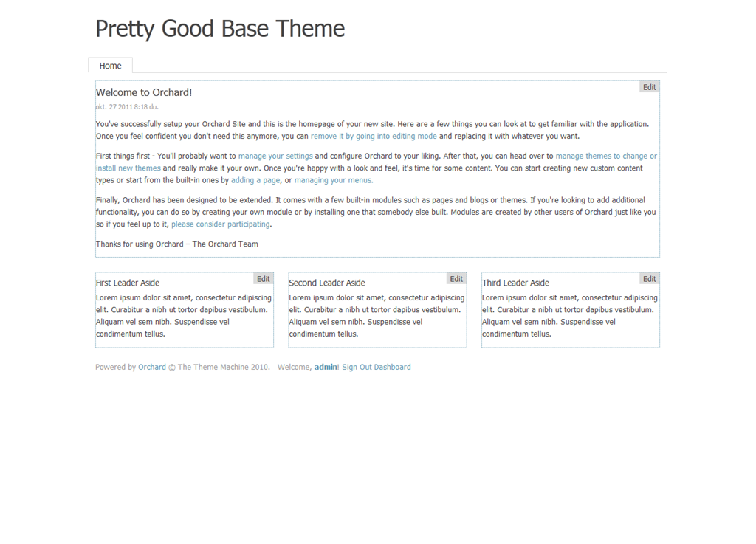The width and height of the screenshot is (756, 544).
Task: Open the Dashboard link
Action: click(x=392, y=367)
